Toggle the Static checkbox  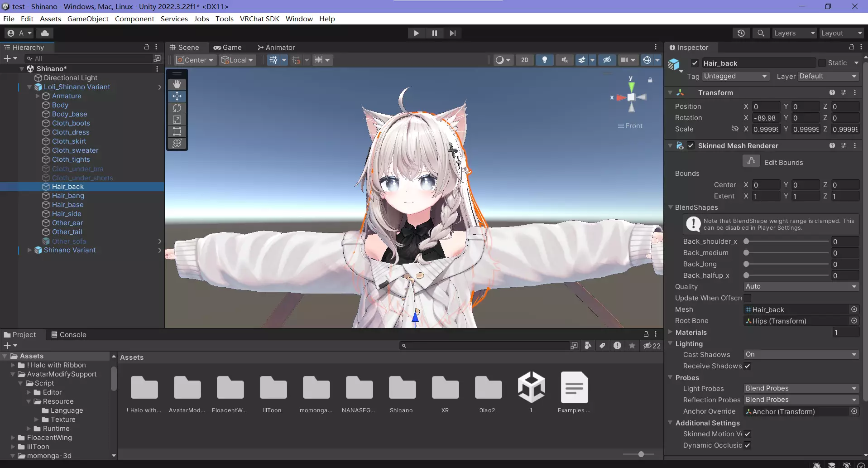(822, 63)
